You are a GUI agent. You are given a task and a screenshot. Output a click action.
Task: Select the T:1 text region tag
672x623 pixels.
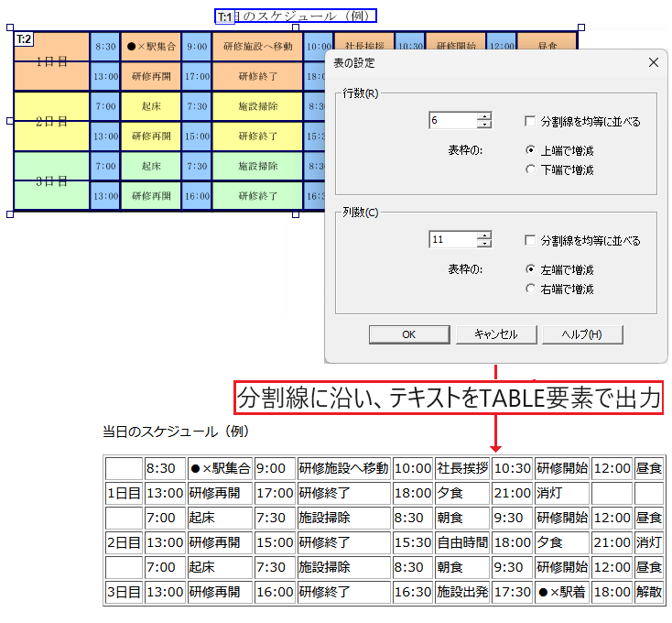point(224,16)
